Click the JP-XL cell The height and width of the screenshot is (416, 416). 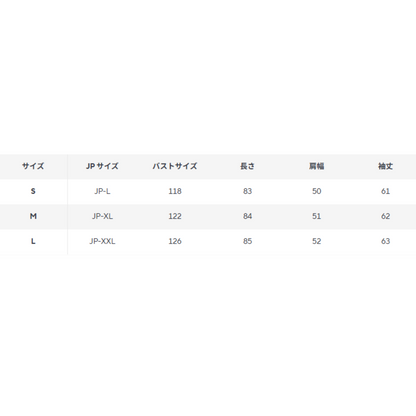point(102,216)
